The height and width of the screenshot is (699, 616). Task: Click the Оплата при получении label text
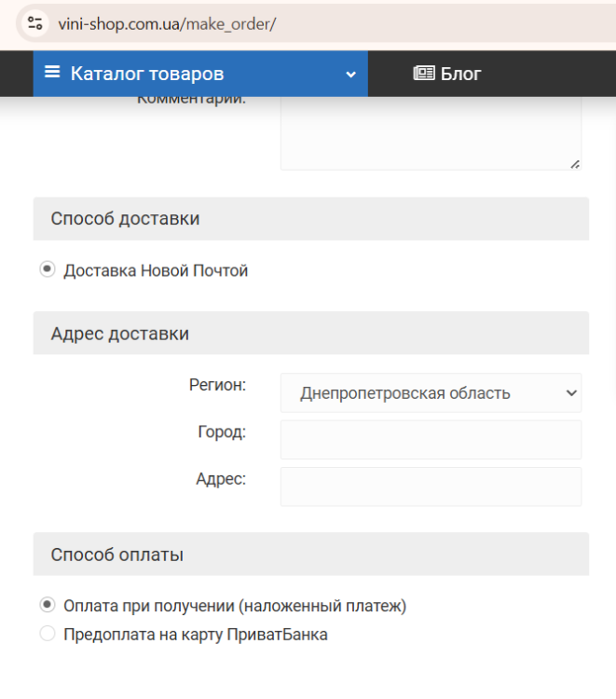(x=235, y=606)
